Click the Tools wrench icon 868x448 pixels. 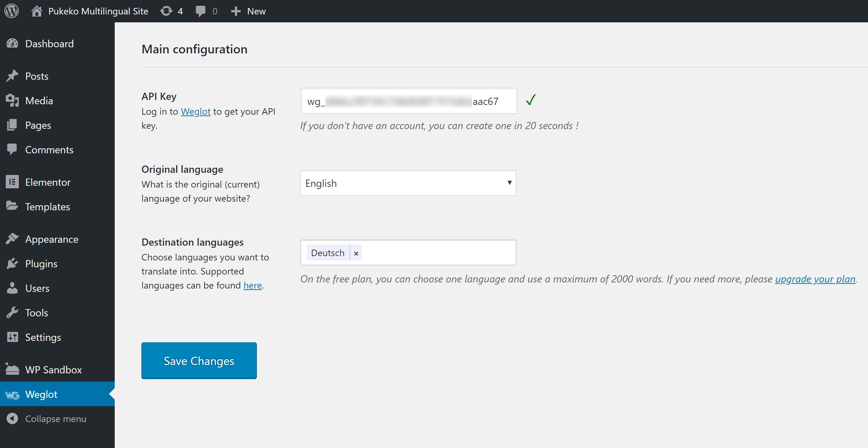(x=12, y=313)
